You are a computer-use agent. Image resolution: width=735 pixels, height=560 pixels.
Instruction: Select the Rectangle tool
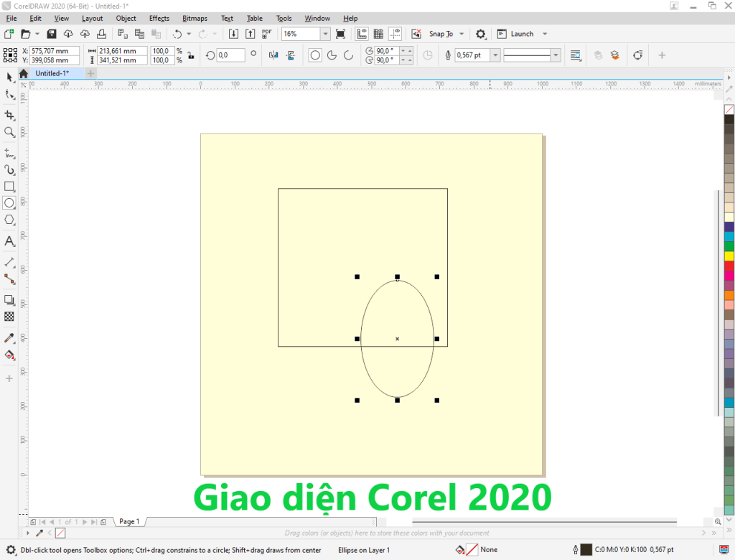9,186
